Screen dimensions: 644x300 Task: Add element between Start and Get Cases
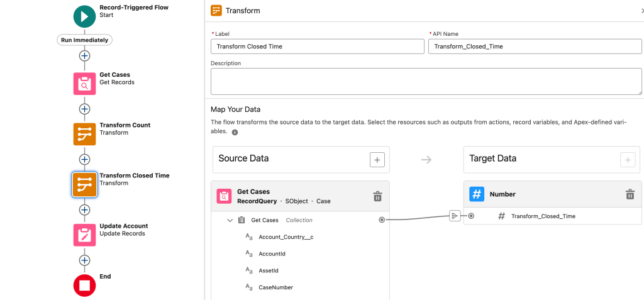[85, 55]
